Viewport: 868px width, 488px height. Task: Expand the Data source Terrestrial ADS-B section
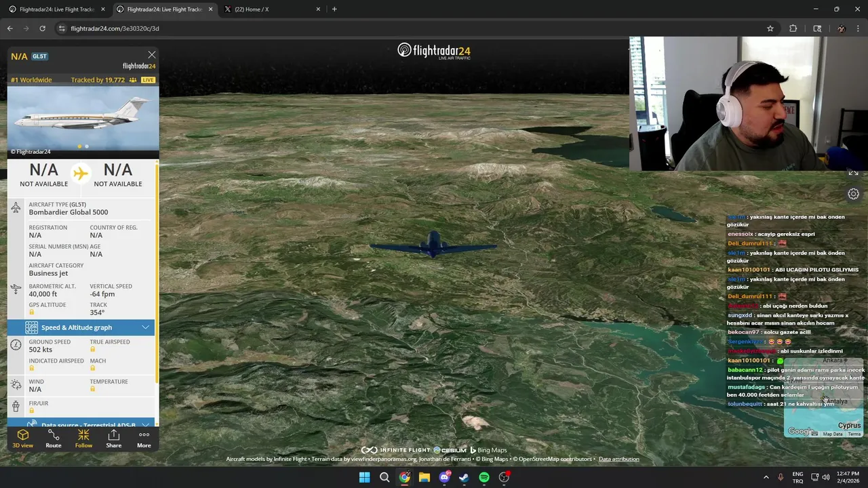tap(81, 424)
